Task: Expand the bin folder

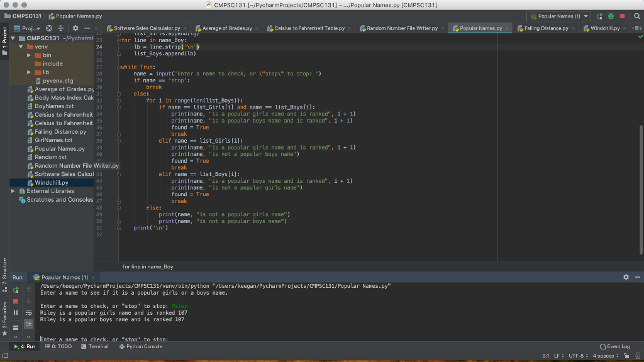Action: pos(29,55)
